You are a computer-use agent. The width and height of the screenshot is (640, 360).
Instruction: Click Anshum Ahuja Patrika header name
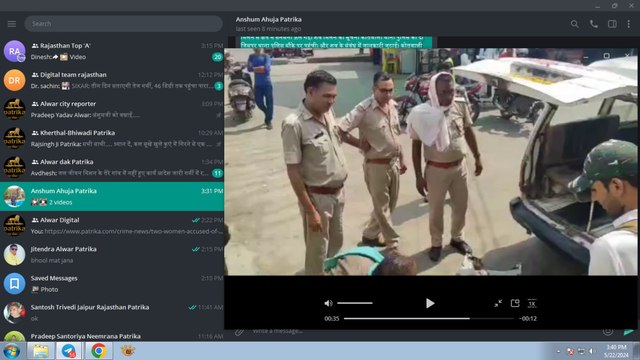pos(269,19)
